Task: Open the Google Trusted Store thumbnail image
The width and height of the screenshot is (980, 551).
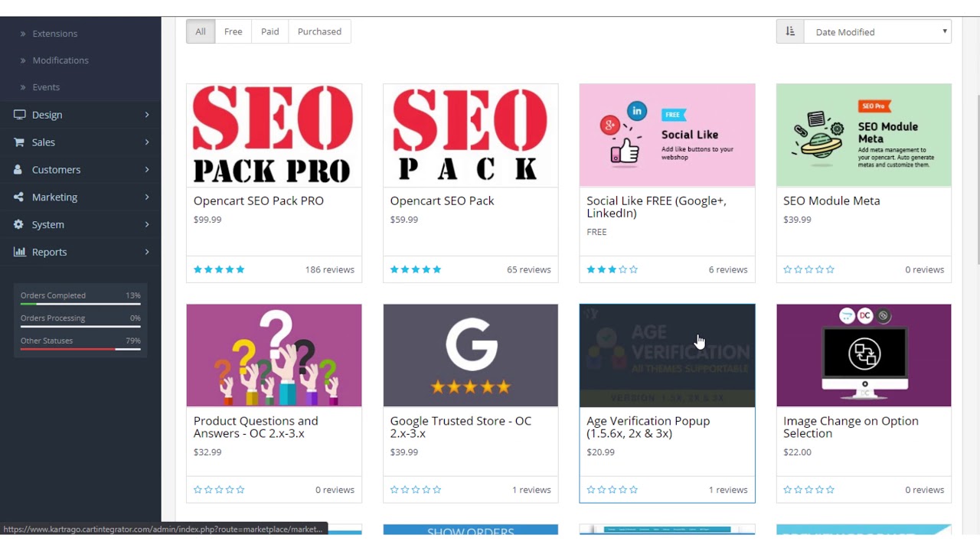Action: coord(471,355)
